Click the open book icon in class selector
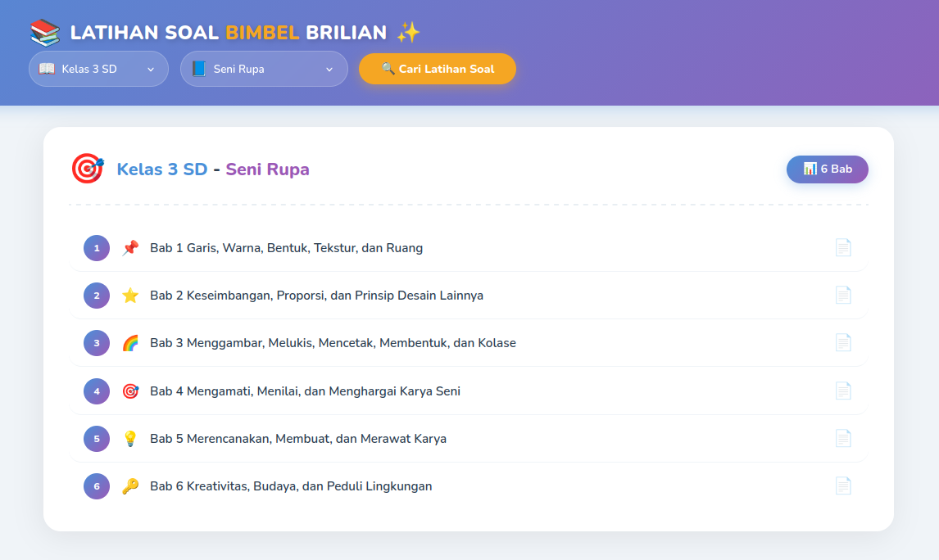This screenshot has height=560, width=939. tap(47, 69)
